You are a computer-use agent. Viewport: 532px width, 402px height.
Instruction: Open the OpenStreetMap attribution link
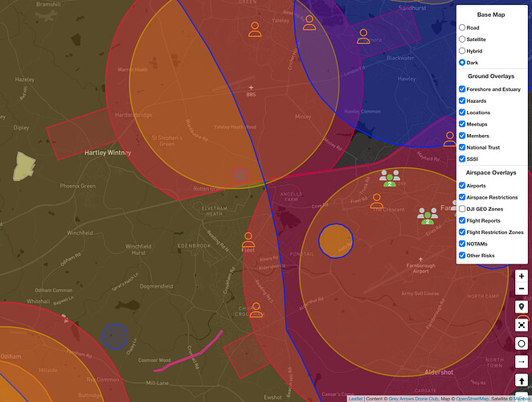tap(472, 399)
